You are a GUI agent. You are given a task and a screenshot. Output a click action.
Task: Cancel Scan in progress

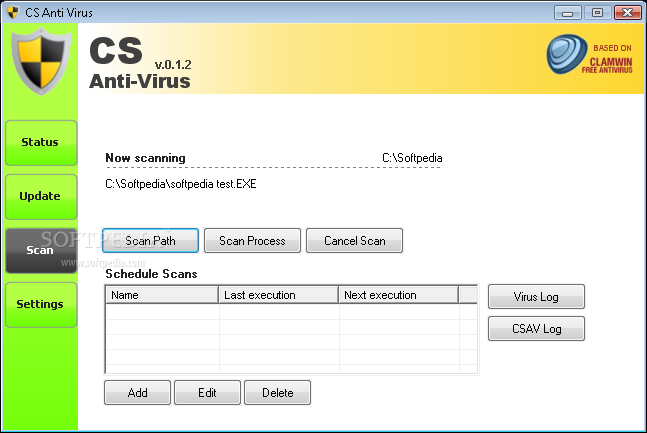354,241
